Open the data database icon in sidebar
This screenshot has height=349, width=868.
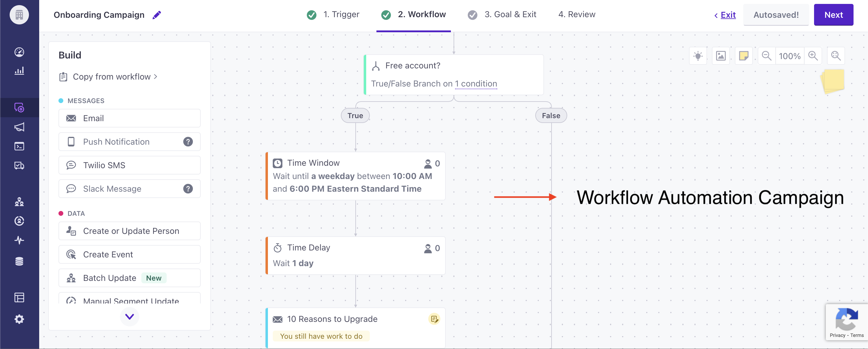[x=19, y=261]
